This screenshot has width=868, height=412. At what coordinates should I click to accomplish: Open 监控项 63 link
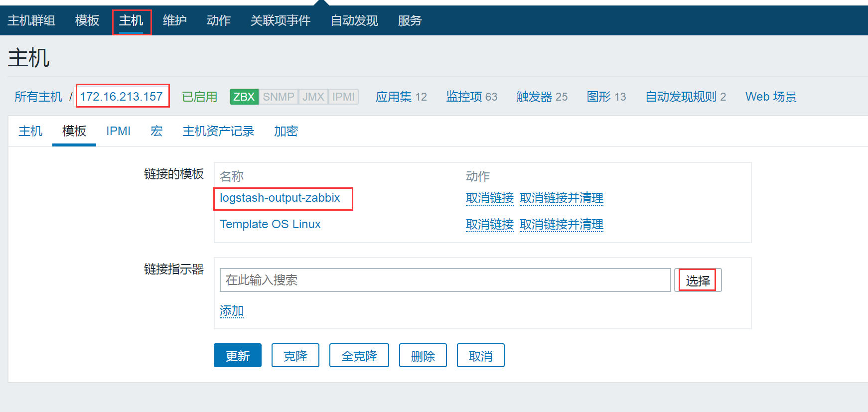pyautogui.click(x=472, y=97)
